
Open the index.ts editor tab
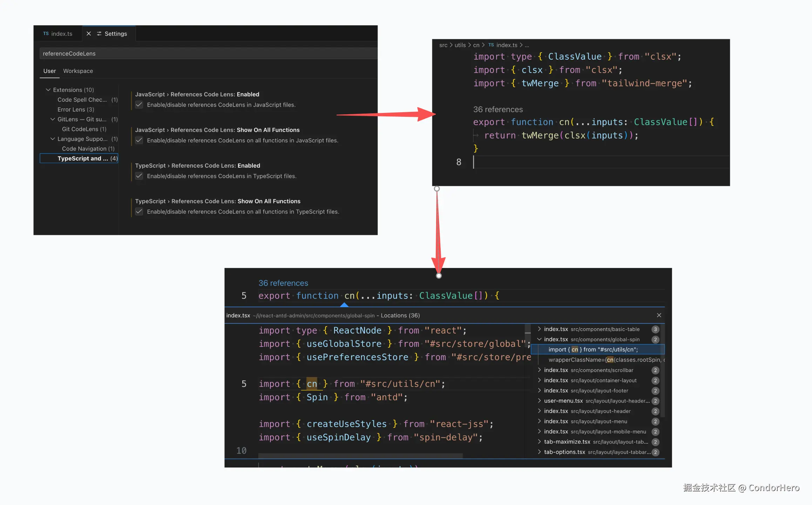61,34
